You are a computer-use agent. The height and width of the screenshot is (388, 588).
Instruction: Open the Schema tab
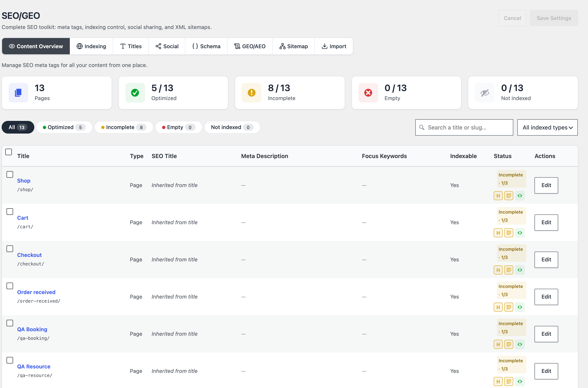click(x=206, y=46)
